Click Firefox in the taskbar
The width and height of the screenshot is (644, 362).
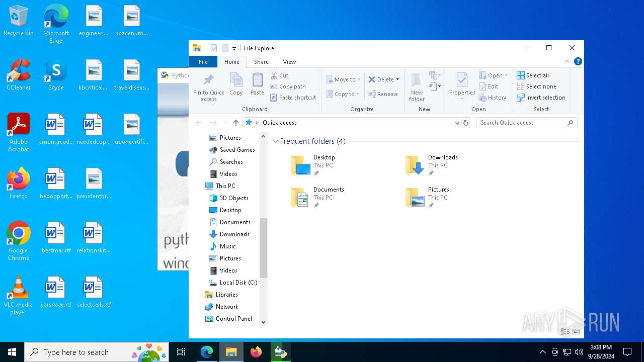point(256,352)
